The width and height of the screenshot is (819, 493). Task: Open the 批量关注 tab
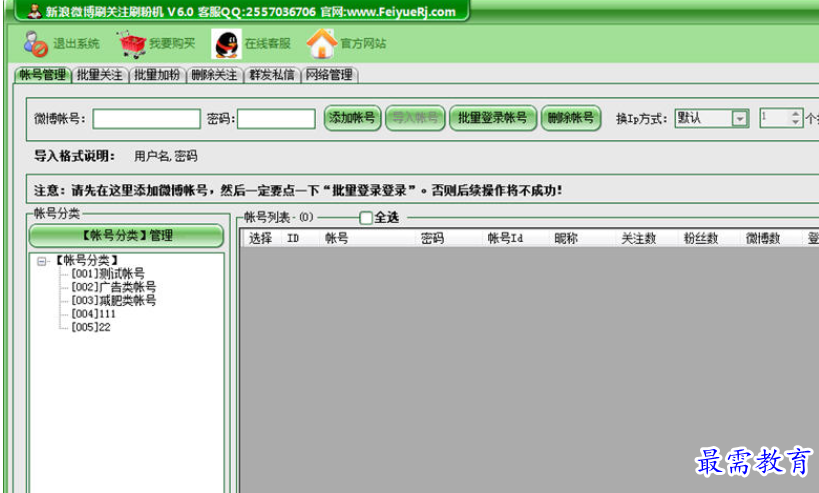click(x=100, y=75)
